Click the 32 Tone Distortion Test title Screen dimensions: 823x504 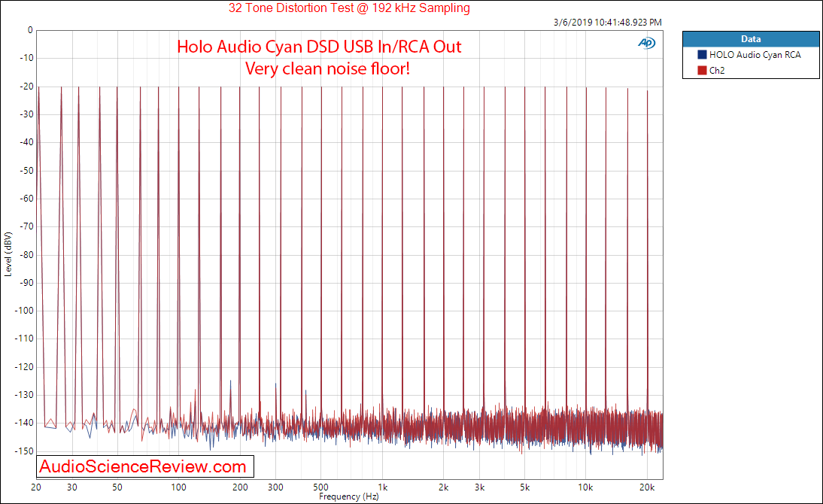click(349, 8)
